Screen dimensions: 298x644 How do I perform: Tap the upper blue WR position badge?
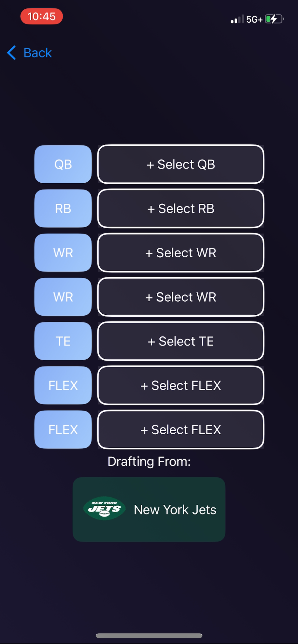[x=63, y=253]
